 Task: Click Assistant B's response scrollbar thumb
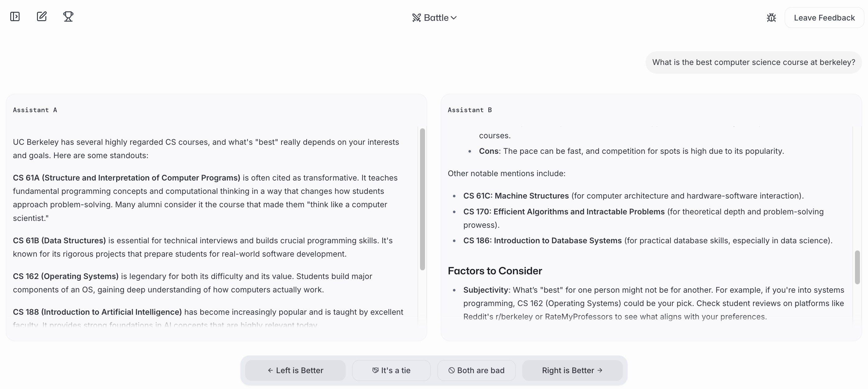[x=857, y=267]
